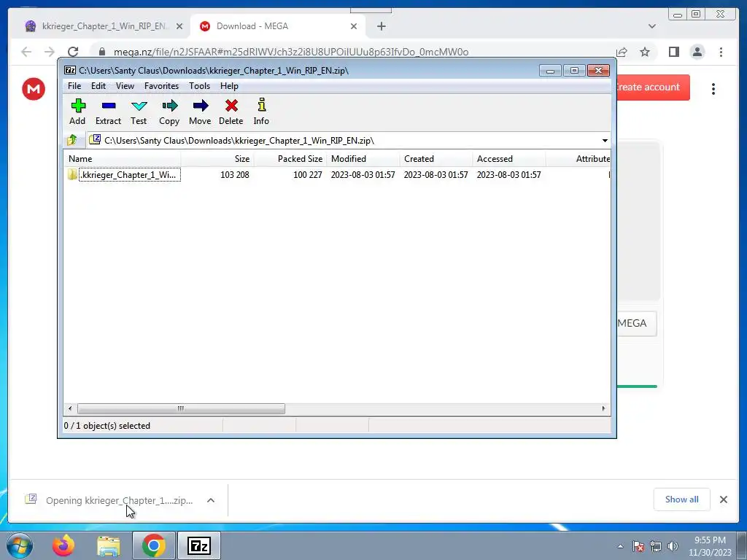The height and width of the screenshot is (560, 747).
Task: Go up one folder level in 7-Zip
Action: coord(72,140)
